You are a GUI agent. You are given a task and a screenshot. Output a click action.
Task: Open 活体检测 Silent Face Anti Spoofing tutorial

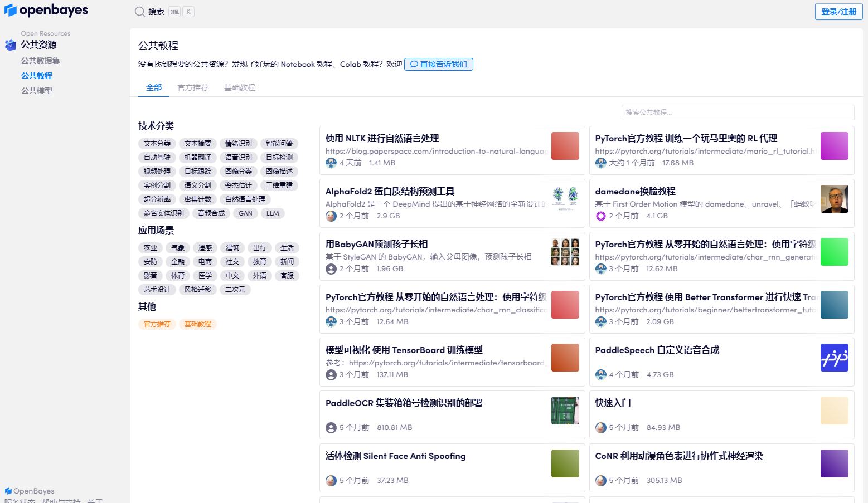[396, 456]
